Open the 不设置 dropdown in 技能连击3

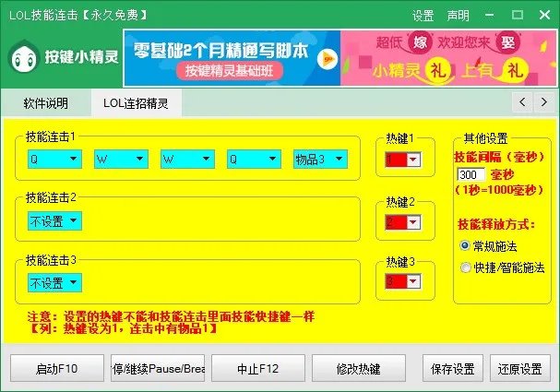pos(54,282)
